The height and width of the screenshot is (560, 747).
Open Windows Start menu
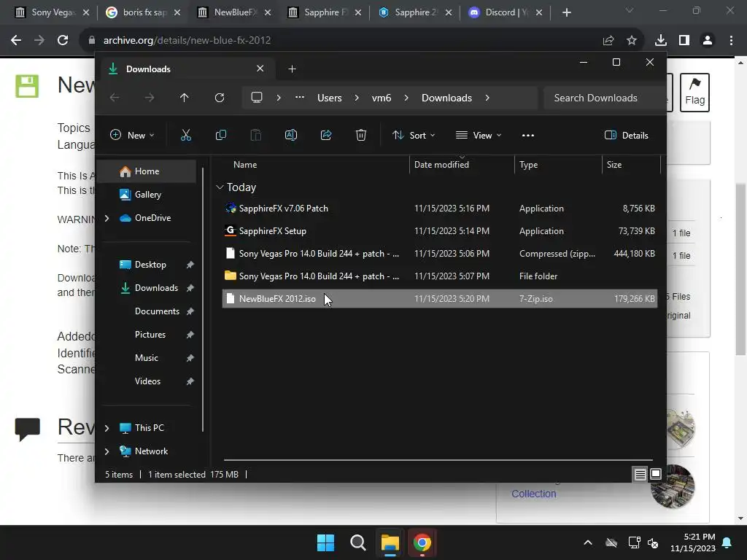326,542
